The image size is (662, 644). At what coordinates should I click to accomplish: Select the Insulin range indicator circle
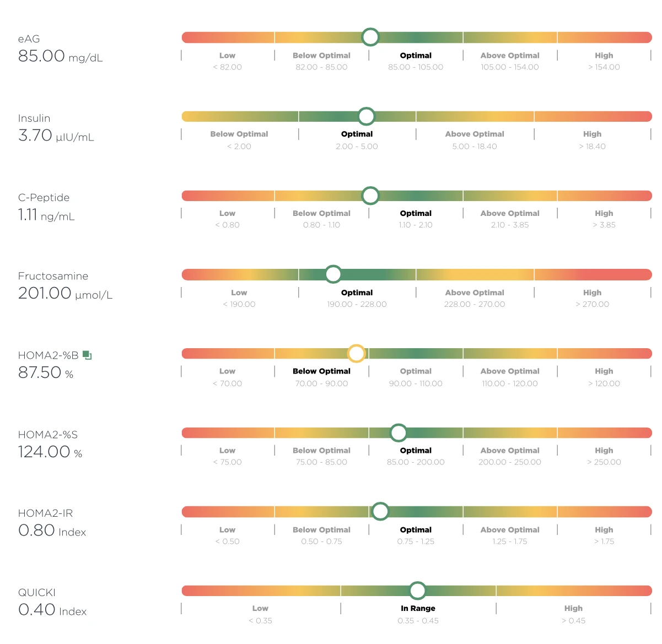click(366, 116)
